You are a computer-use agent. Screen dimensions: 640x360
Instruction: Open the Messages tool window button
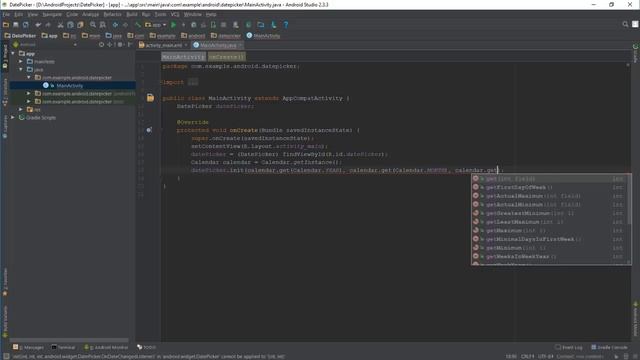[28, 347]
